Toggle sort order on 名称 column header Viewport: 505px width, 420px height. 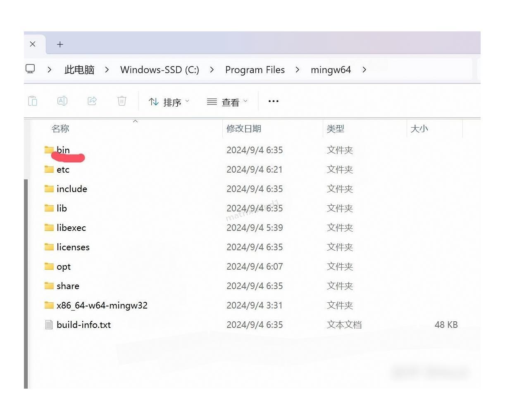60,128
